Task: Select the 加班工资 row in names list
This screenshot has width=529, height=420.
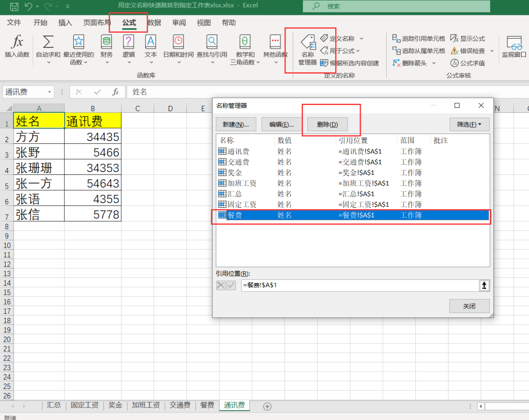Action: (x=353, y=183)
